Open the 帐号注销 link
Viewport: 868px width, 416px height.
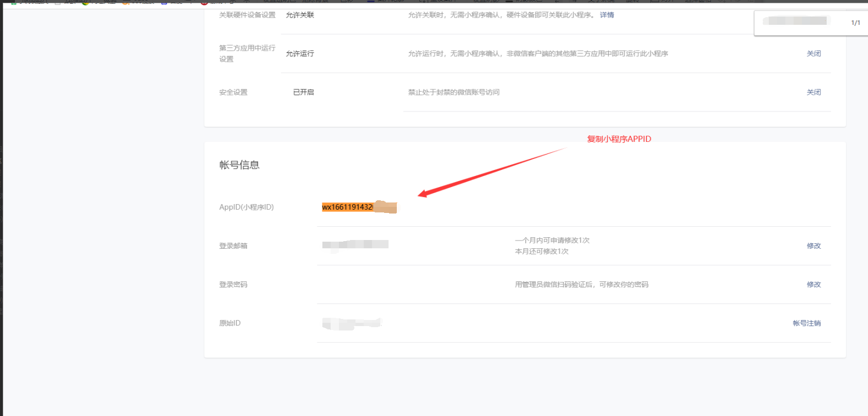[806, 323]
